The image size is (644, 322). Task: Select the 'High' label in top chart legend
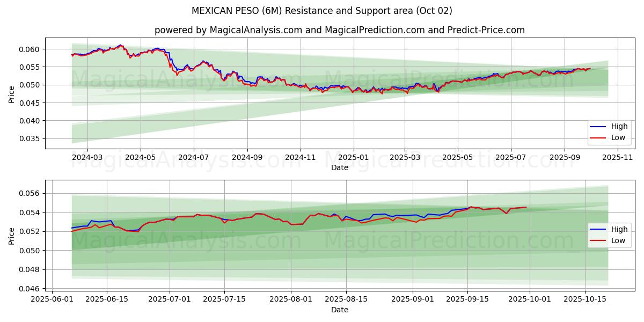(619, 127)
